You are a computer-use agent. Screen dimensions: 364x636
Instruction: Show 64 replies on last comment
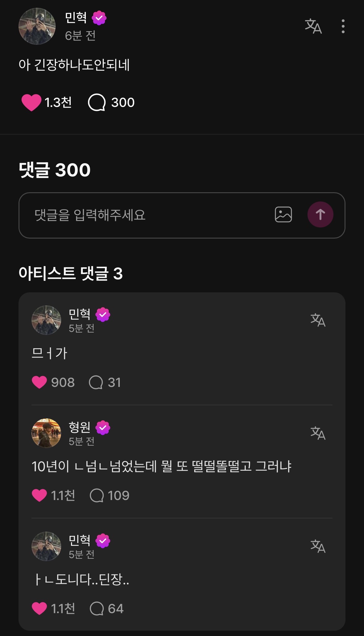96,608
